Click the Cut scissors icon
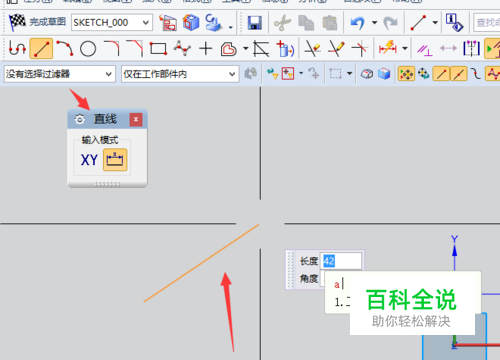 tap(282, 23)
